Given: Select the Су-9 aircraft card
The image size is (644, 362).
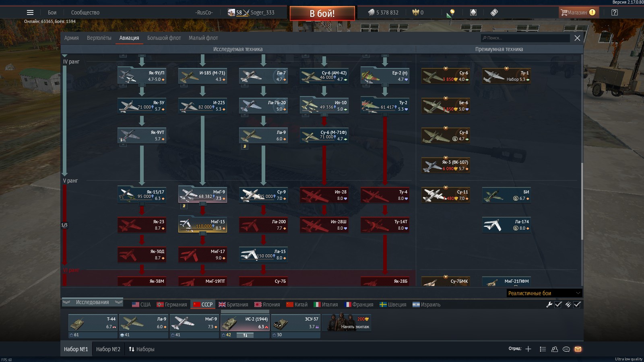Looking at the screenshot, I should click(x=263, y=195).
